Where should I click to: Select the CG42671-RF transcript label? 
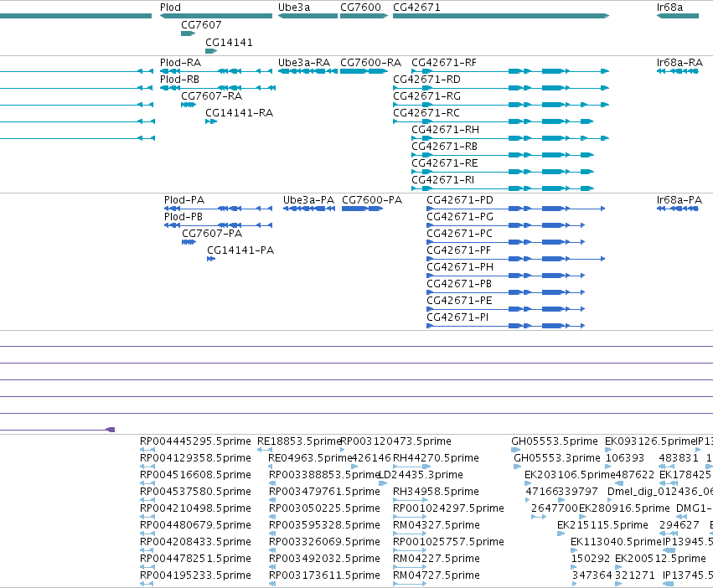pos(444,63)
